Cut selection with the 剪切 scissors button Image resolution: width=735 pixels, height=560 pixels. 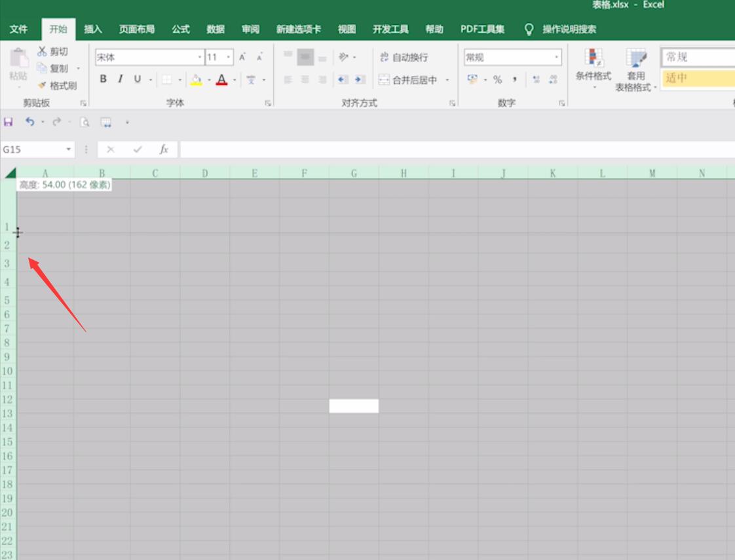pos(53,51)
